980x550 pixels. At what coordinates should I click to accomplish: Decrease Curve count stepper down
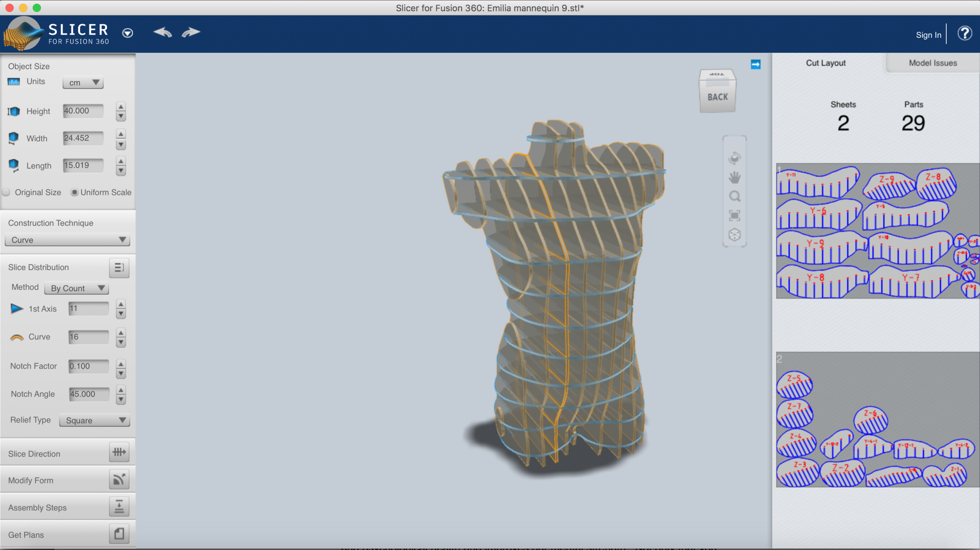[x=121, y=343]
